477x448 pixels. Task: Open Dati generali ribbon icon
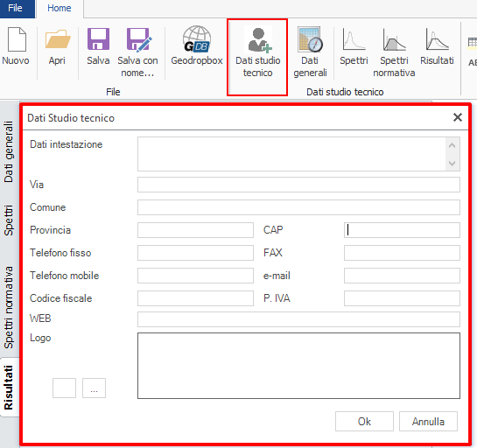point(310,52)
